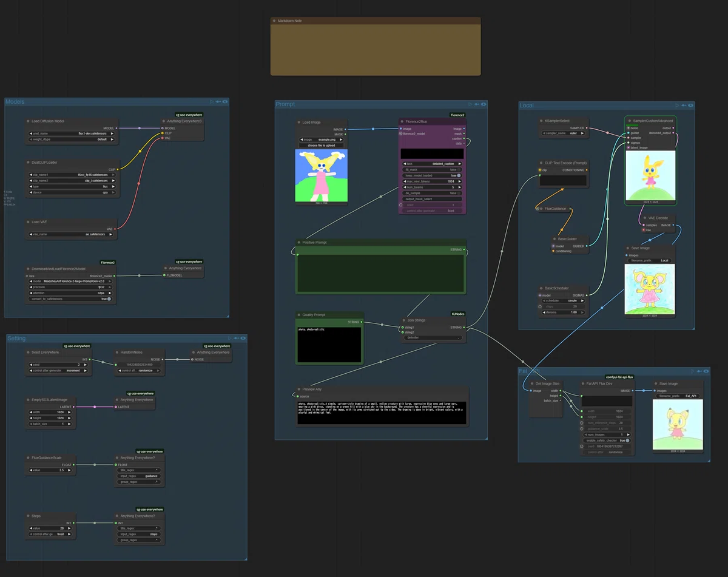
Task: Click the Load VAE node collapse dot
Action: (x=29, y=222)
